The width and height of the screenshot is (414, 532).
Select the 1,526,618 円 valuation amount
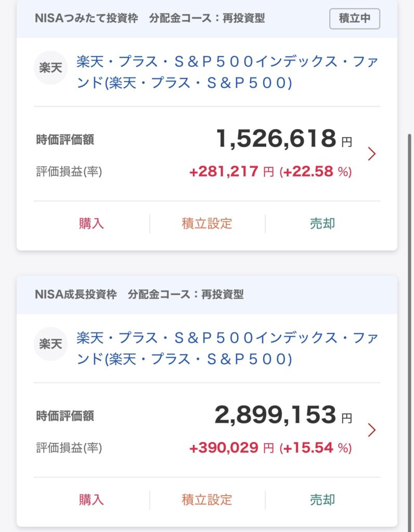(283, 139)
